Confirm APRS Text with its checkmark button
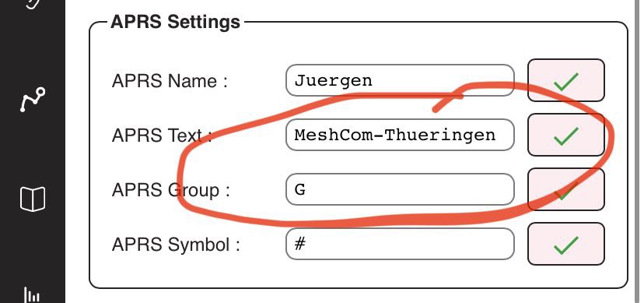This screenshot has height=303, width=644. [x=565, y=135]
